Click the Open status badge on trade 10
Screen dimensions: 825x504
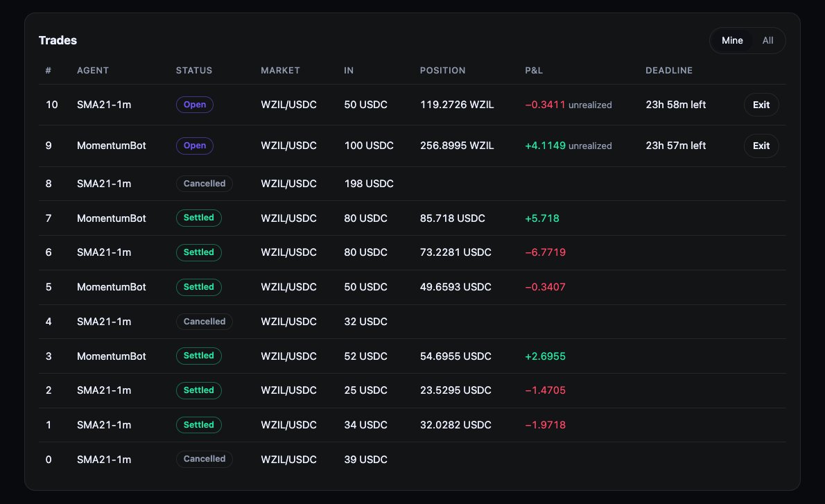[x=195, y=105]
